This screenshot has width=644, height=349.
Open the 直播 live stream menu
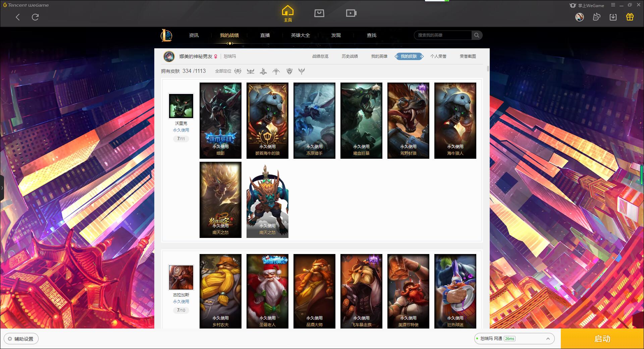[x=265, y=35]
